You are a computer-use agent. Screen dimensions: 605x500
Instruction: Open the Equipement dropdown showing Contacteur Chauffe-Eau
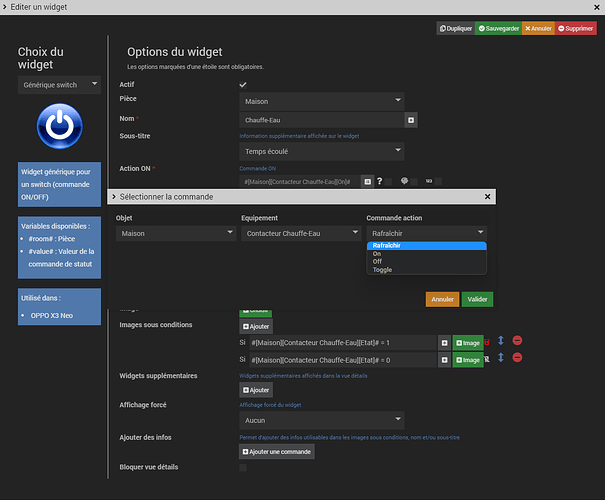click(300, 233)
